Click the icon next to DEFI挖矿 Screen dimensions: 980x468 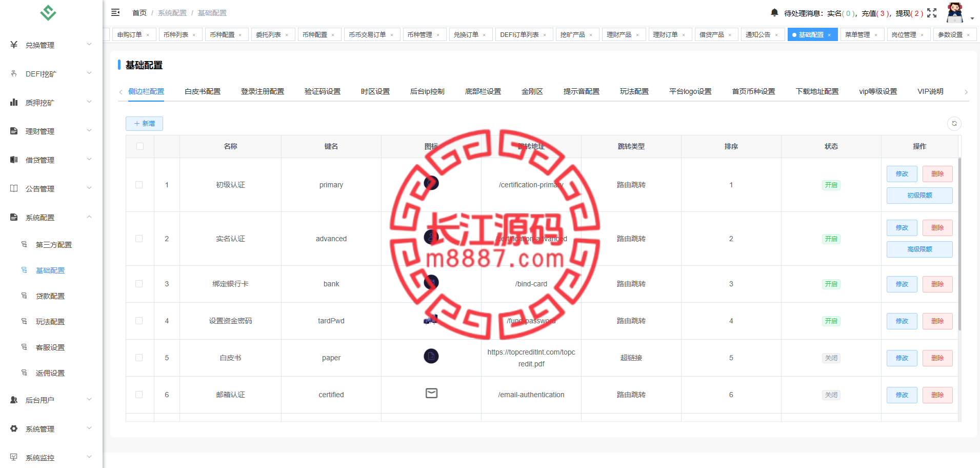(x=14, y=73)
